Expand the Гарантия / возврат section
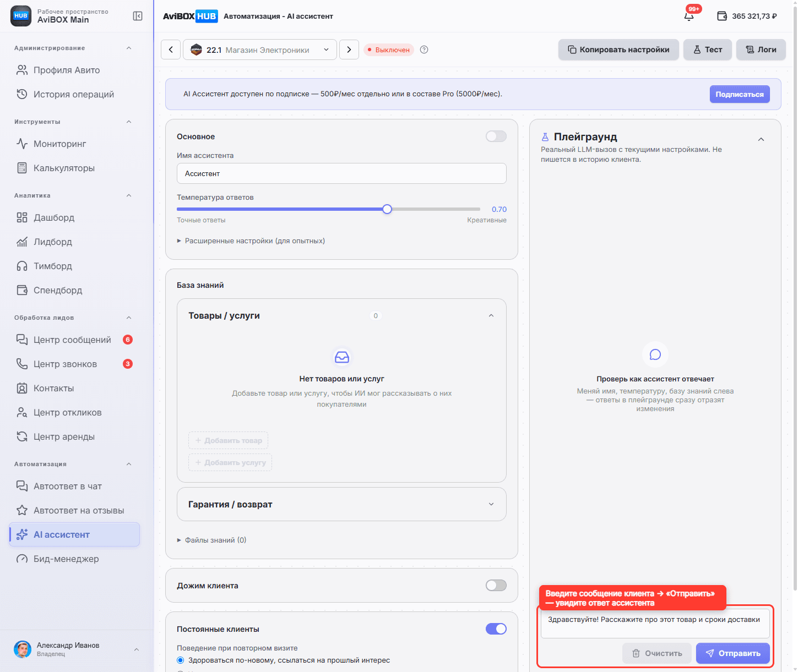The width and height of the screenshot is (798, 672). pyautogui.click(x=341, y=504)
